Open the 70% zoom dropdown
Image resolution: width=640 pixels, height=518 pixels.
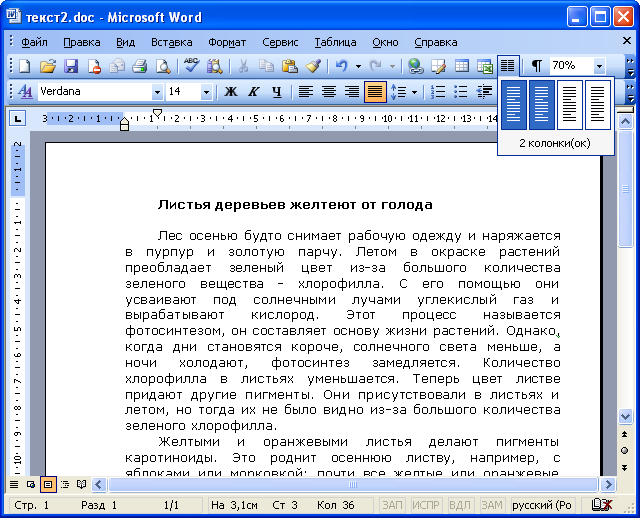(x=599, y=66)
